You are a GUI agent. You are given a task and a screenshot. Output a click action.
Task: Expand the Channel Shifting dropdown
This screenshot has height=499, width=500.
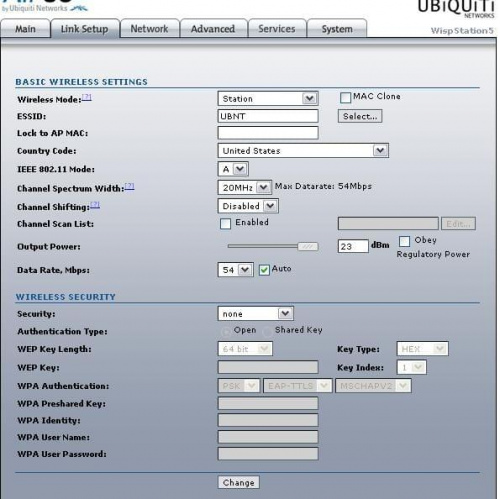(x=248, y=206)
